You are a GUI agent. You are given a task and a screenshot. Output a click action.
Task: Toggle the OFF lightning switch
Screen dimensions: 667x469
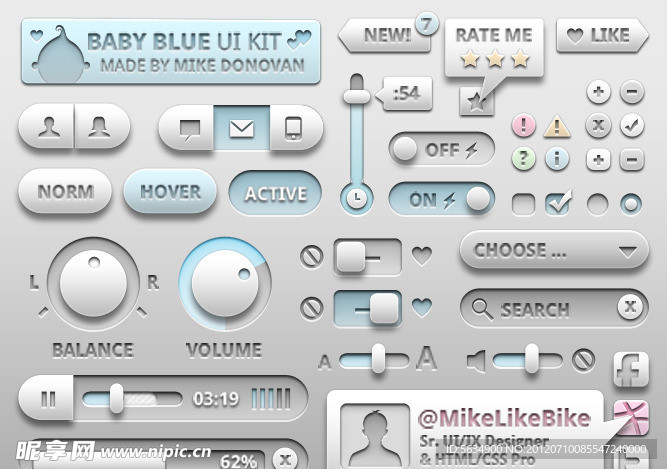(442, 149)
